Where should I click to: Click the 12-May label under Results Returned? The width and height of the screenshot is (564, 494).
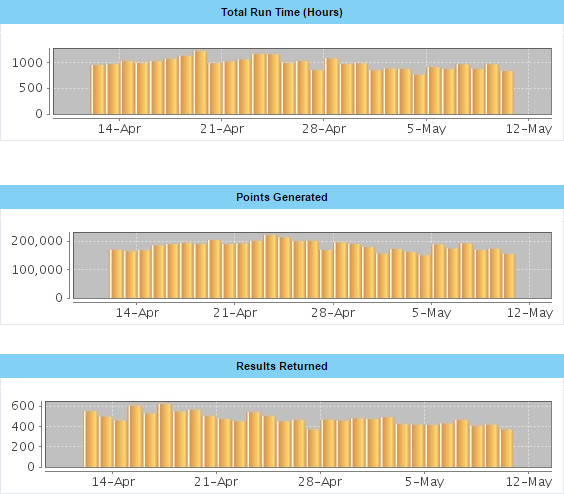(529, 482)
